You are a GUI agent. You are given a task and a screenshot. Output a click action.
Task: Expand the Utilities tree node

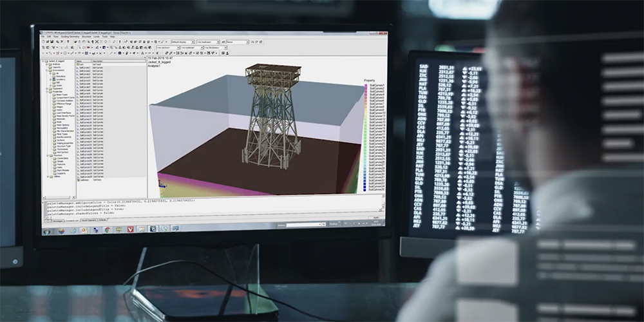pyautogui.click(x=48, y=176)
